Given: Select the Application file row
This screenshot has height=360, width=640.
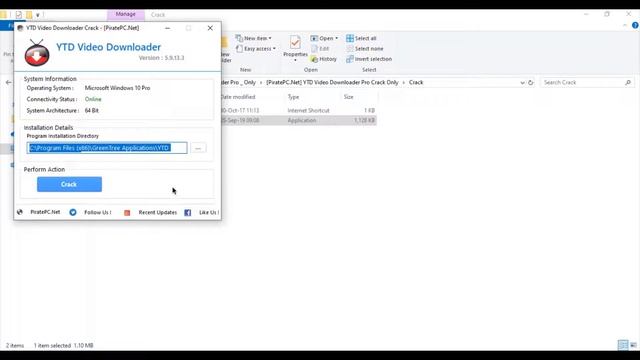Looking at the screenshot, I should [x=298, y=120].
